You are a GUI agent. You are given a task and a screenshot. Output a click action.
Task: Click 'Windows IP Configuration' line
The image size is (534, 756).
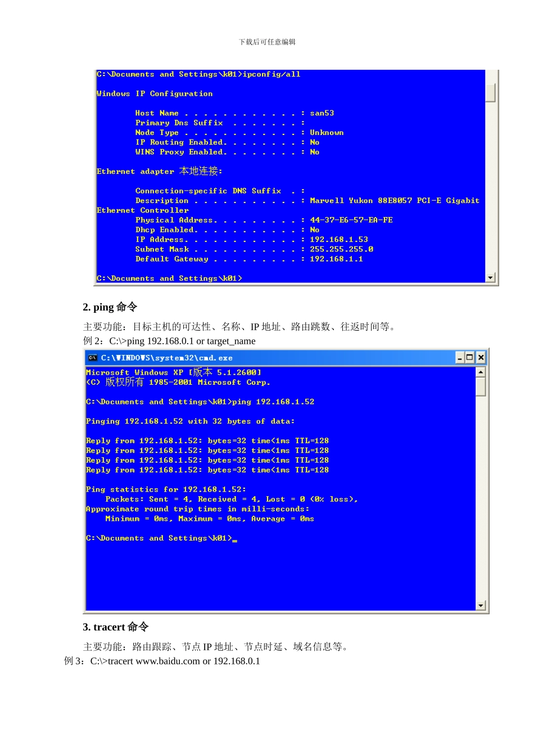(x=155, y=94)
